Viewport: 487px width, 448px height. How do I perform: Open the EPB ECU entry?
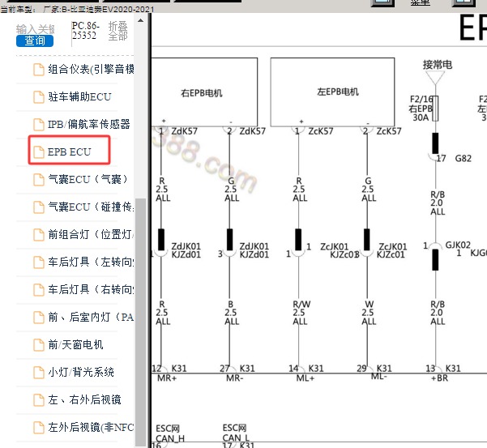[x=69, y=151]
